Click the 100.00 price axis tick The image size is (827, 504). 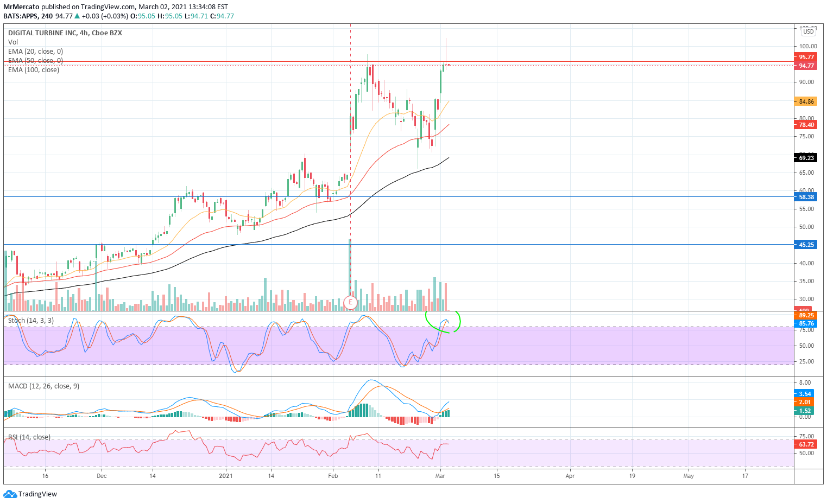pos(807,46)
